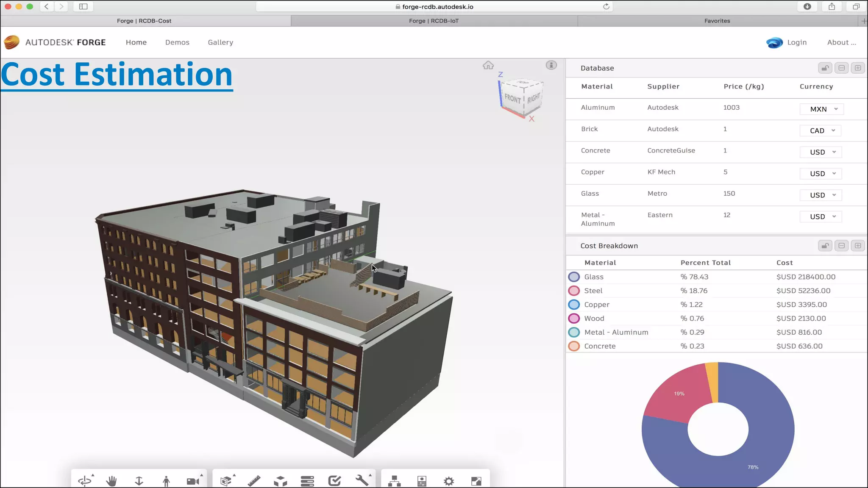Expand the Cost Breakdown panel

point(858,246)
